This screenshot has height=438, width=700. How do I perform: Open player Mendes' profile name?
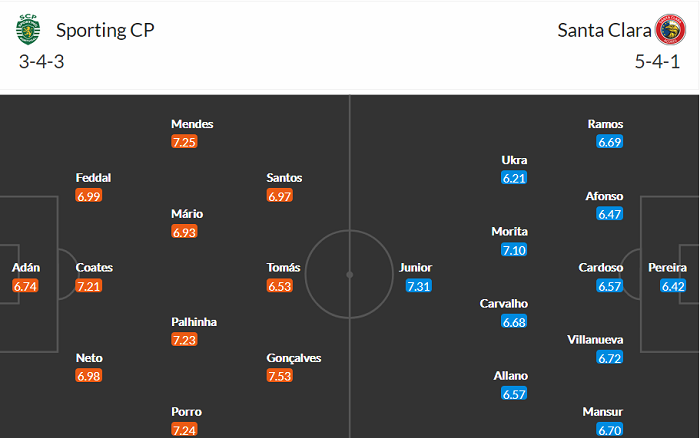(192, 124)
